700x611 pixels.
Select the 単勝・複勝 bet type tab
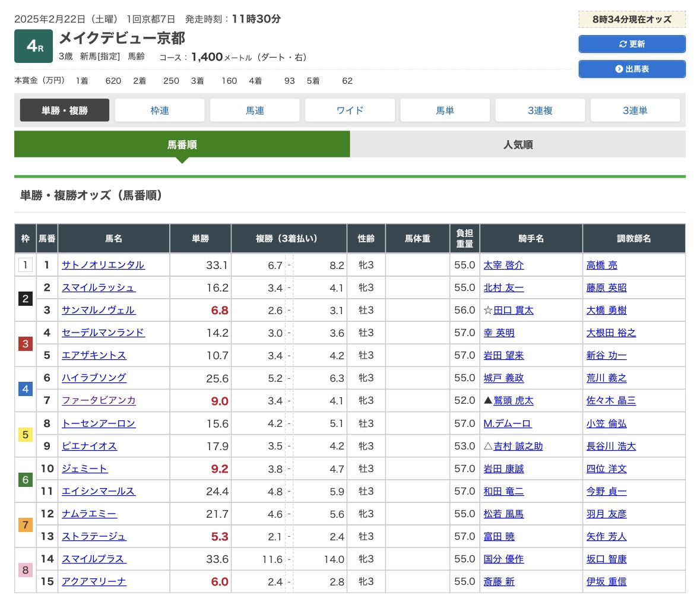[65, 110]
